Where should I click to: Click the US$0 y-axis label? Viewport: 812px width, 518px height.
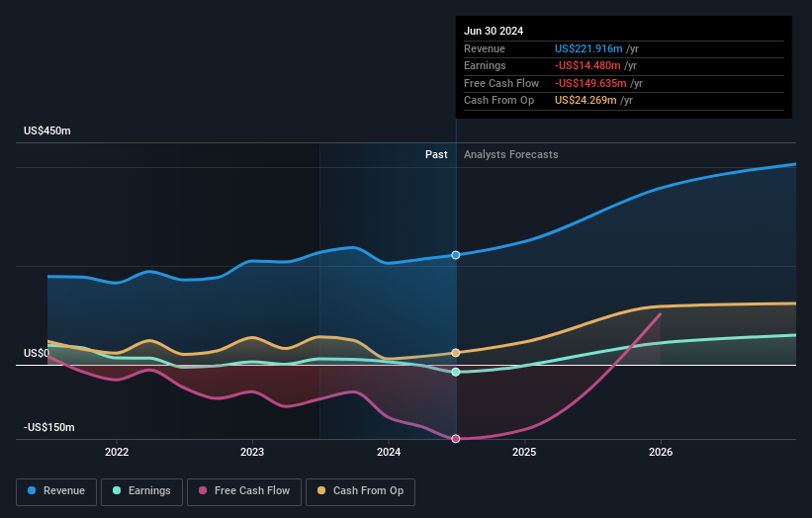(x=37, y=354)
